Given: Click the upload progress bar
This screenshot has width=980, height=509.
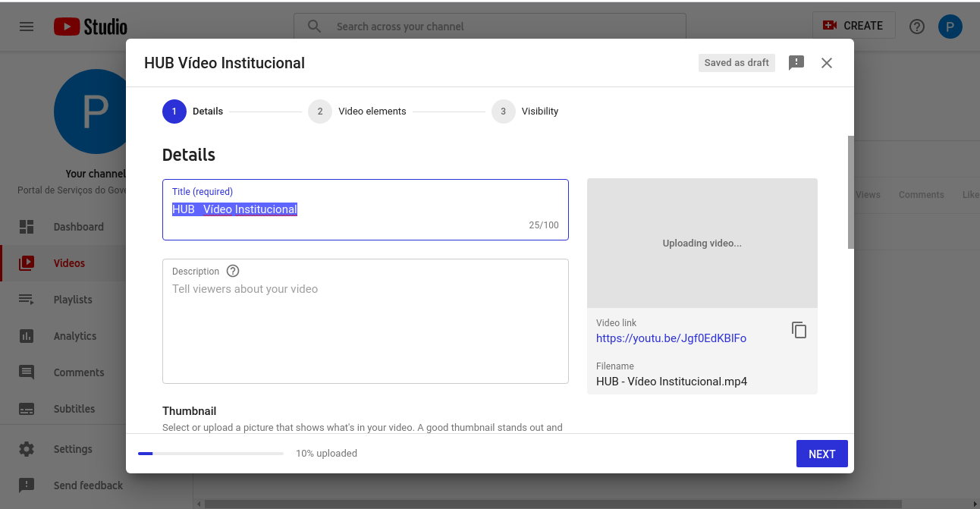Looking at the screenshot, I should point(210,454).
